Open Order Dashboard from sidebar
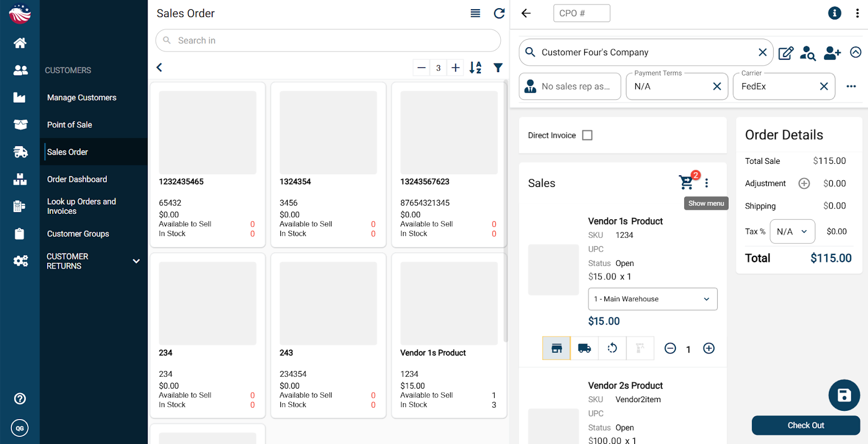 click(x=77, y=179)
